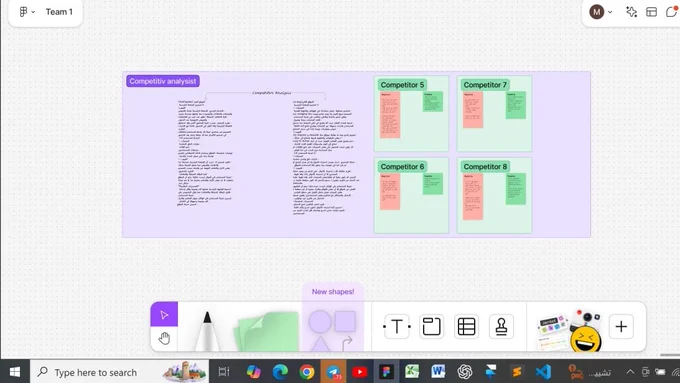
Task: Select the green sticky note in Competitor 6
Action: pyautogui.click(x=432, y=183)
